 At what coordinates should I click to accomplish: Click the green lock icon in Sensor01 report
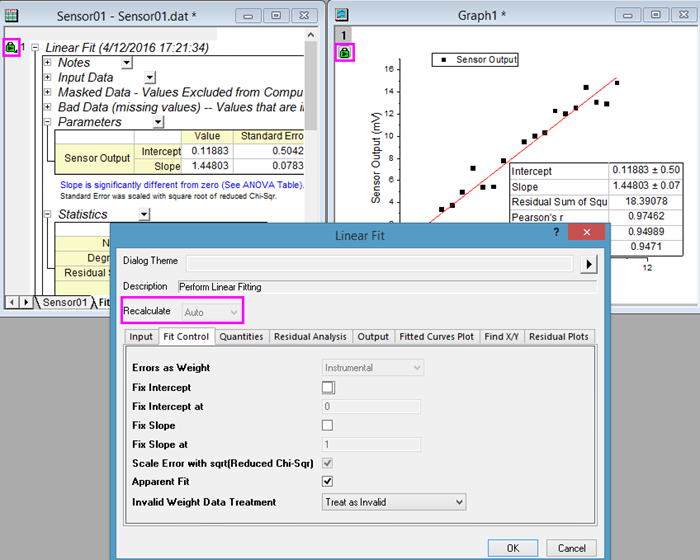[x=11, y=47]
